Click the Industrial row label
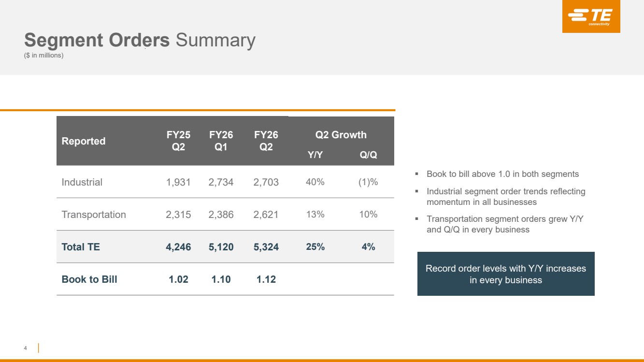Viewport: 644px width, 362px height. 82,182
